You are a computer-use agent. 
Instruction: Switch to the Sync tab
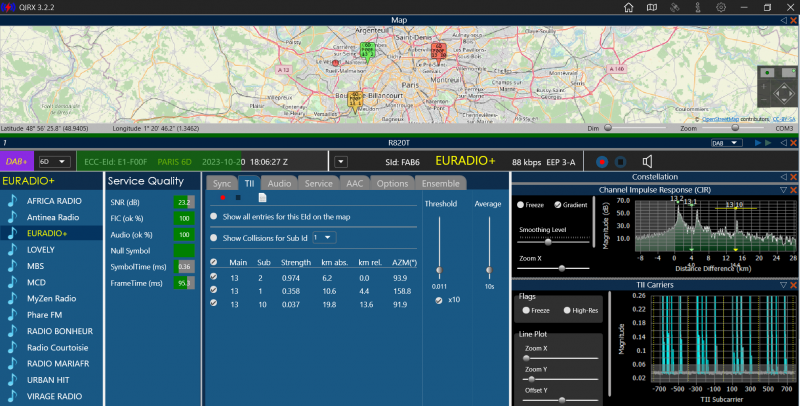click(x=222, y=183)
